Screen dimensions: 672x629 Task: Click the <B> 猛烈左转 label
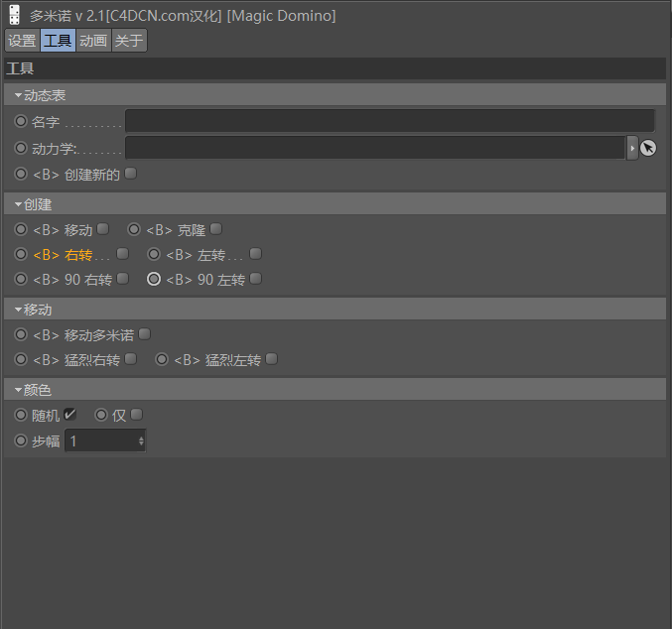coord(217,360)
